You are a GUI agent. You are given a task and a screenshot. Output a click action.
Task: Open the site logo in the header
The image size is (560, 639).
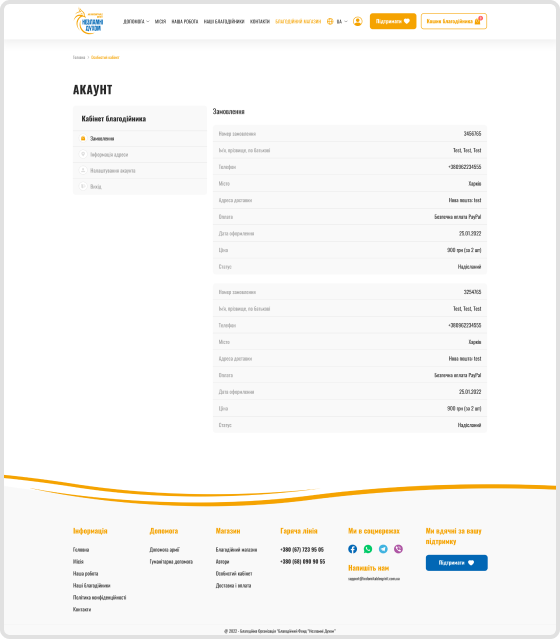pyautogui.click(x=88, y=21)
